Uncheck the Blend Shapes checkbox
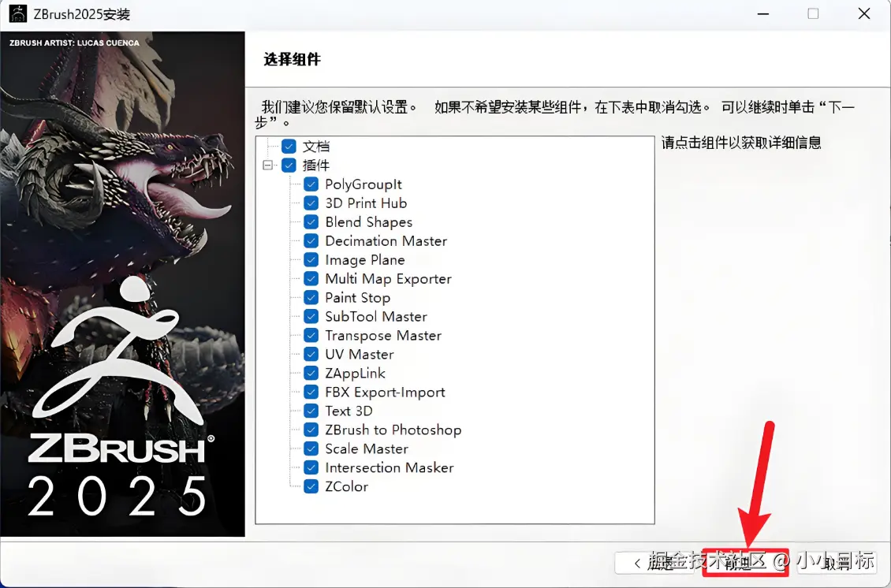This screenshot has height=588, width=891. [x=311, y=222]
